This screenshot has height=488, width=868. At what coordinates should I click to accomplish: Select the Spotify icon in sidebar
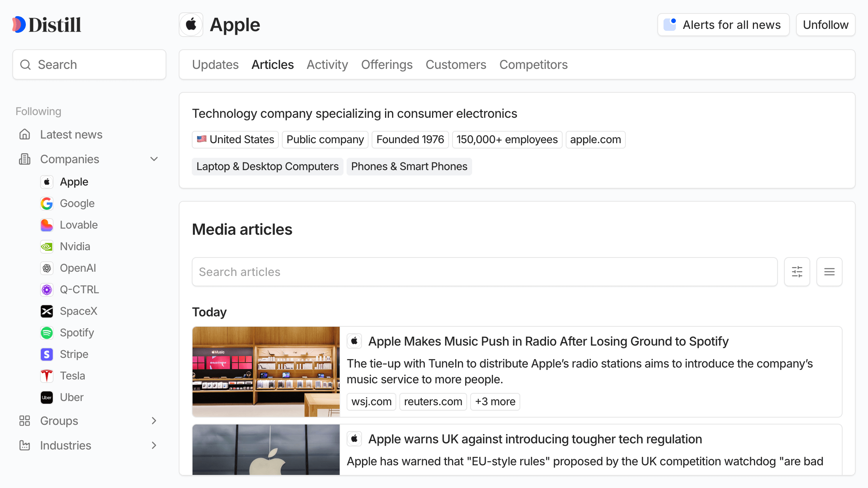point(47,333)
